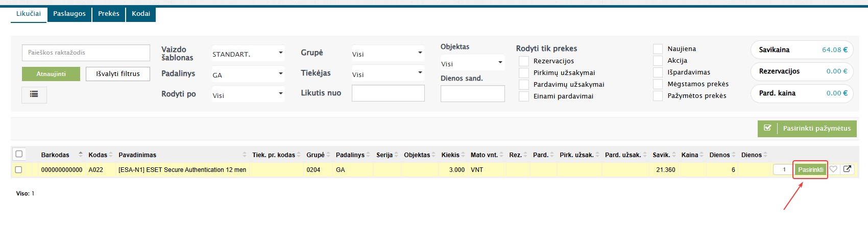Click the Paieškos raktažodis search field

pos(86,53)
